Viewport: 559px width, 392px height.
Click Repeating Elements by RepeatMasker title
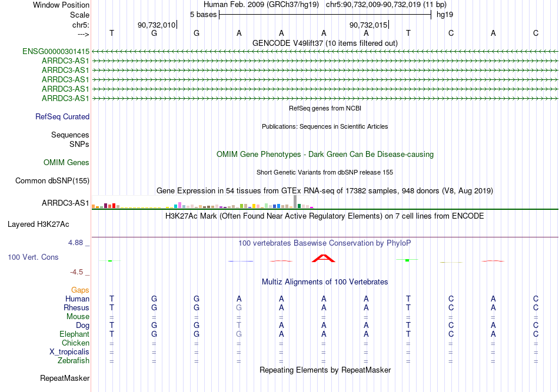click(x=325, y=370)
